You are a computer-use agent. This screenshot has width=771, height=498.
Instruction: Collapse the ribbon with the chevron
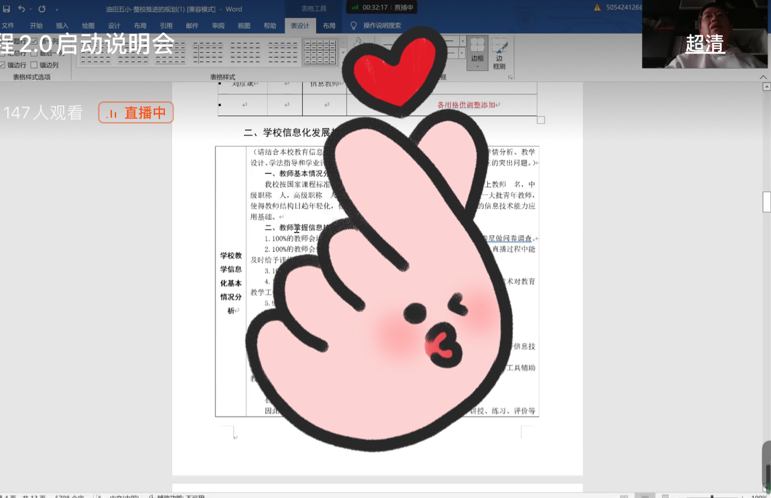[763, 77]
